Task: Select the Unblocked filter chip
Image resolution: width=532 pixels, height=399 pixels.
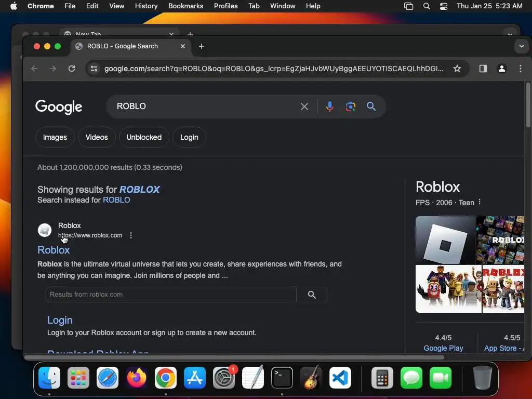Action: (144, 137)
